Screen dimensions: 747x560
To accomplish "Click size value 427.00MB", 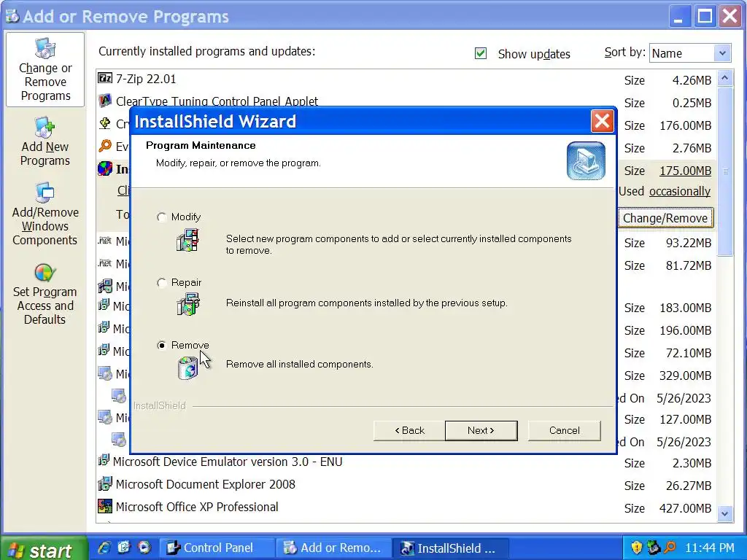I will [685, 508].
